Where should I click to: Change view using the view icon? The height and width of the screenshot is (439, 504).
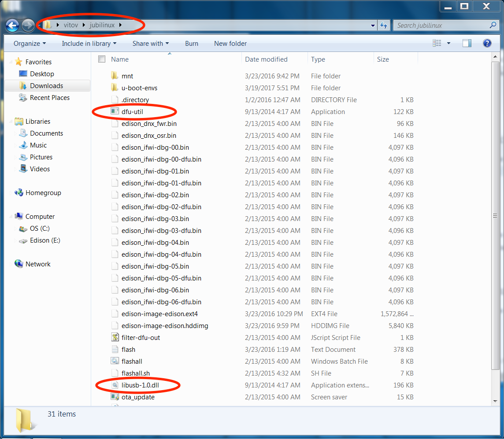coord(437,43)
